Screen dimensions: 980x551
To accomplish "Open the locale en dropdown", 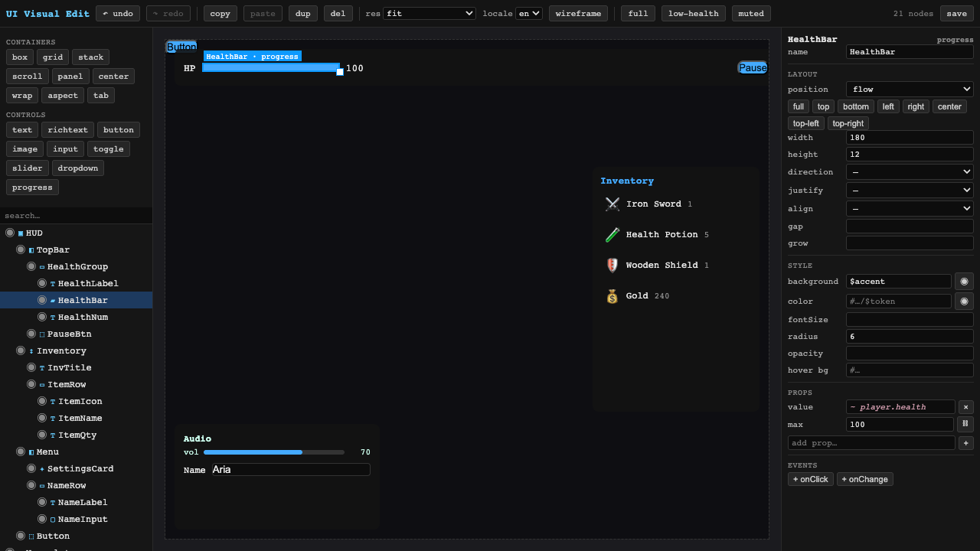I will point(529,14).
